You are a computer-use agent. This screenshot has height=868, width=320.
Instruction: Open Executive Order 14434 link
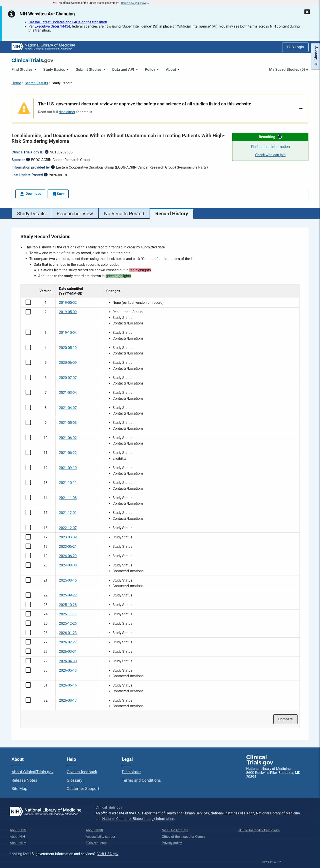[52, 26]
